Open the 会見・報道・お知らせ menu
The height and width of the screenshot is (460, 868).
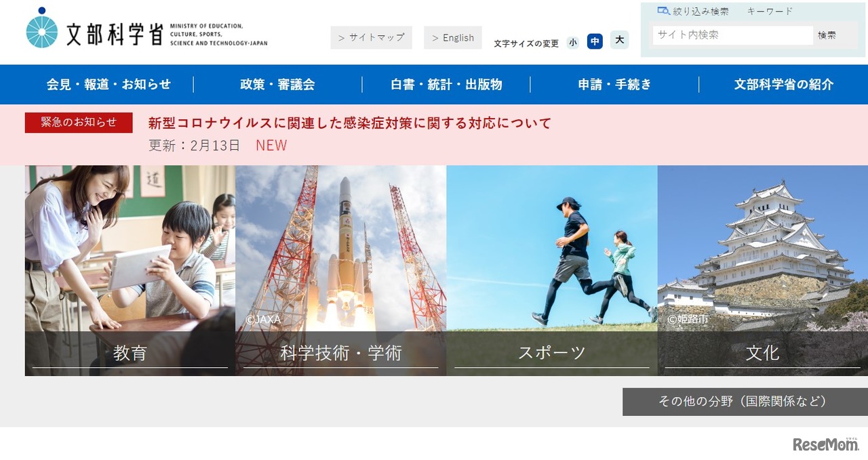pyautogui.click(x=108, y=84)
